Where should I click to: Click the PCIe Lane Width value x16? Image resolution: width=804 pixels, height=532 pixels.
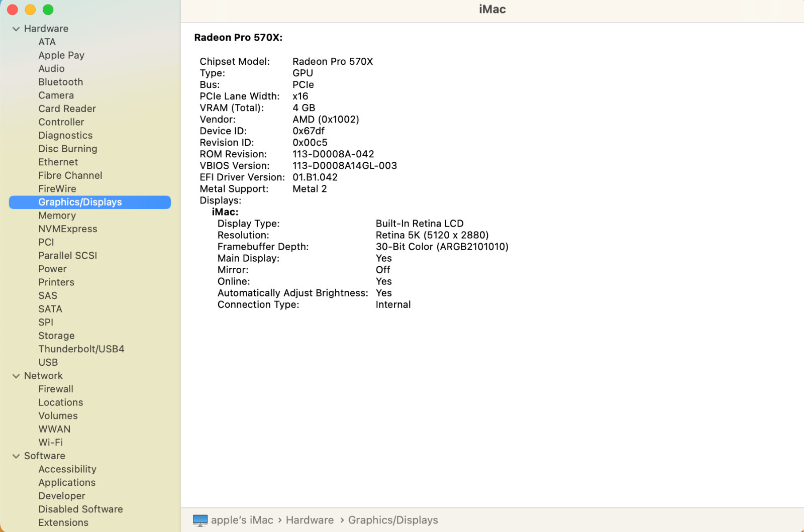300,96
